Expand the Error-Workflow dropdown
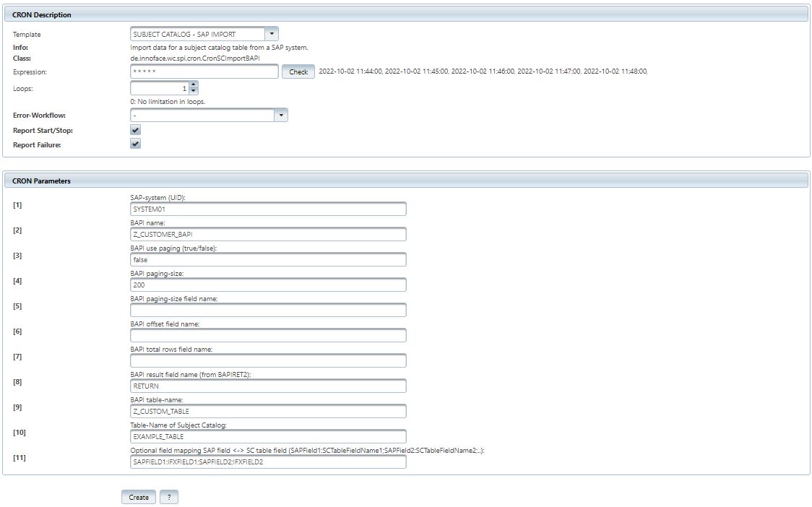The image size is (812, 507). coord(281,115)
